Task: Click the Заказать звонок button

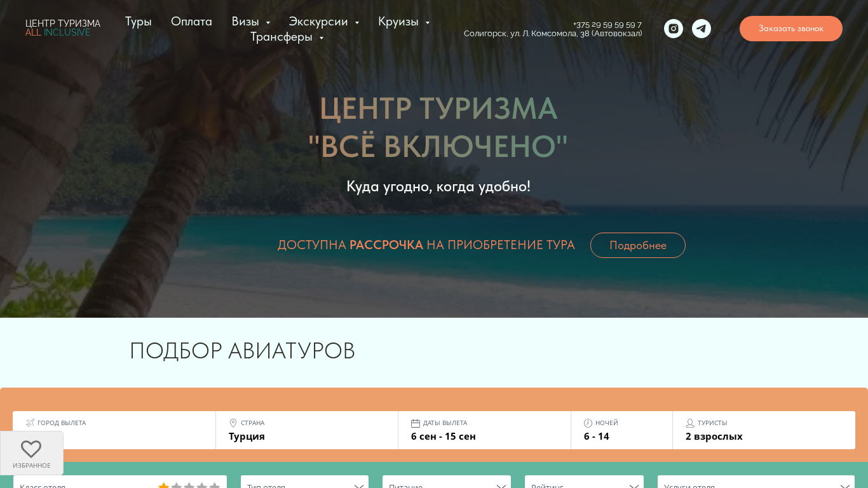Action: [790, 29]
